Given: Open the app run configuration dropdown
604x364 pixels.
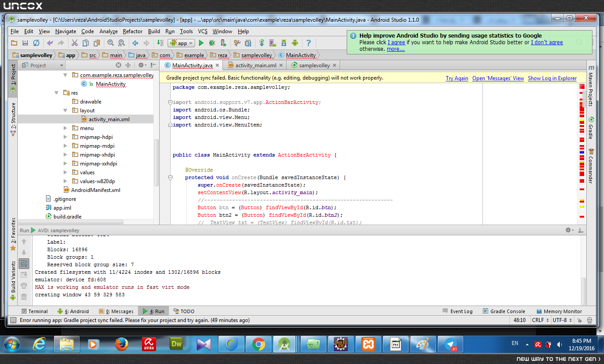Looking at the screenshot, I should tap(182, 43).
